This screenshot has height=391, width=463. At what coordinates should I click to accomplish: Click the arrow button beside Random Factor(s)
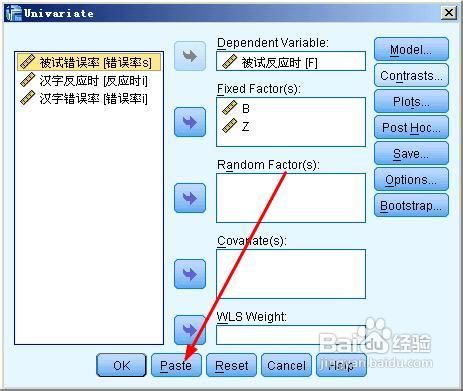pyautogui.click(x=190, y=198)
